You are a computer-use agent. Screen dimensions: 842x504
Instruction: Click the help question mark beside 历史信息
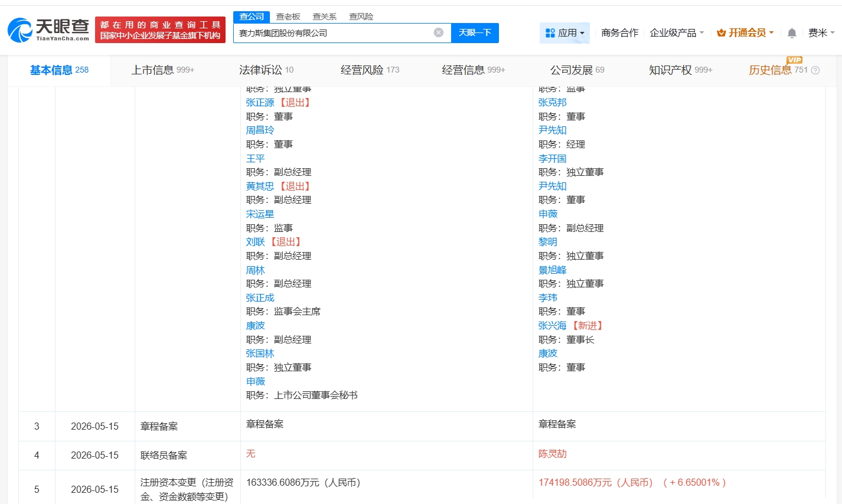click(x=815, y=70)
